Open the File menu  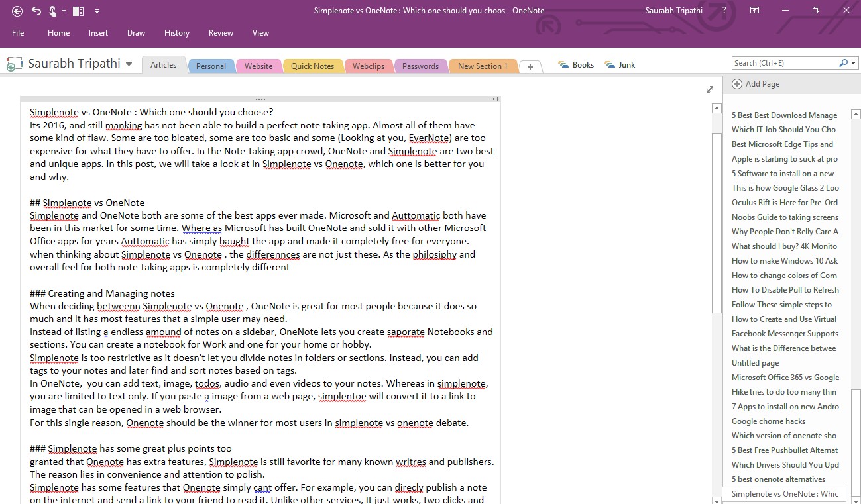click(18, 33)
